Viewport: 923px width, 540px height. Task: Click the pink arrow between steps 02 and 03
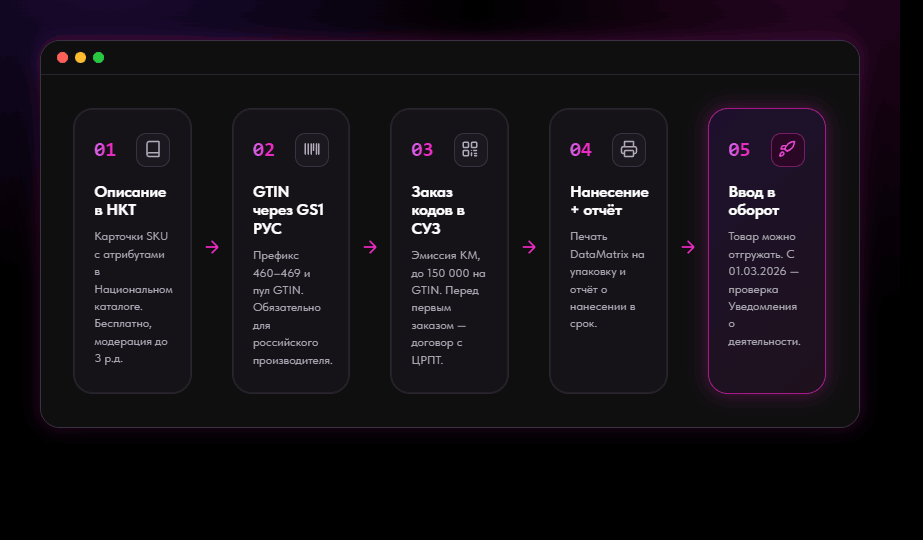coord(370,247)
